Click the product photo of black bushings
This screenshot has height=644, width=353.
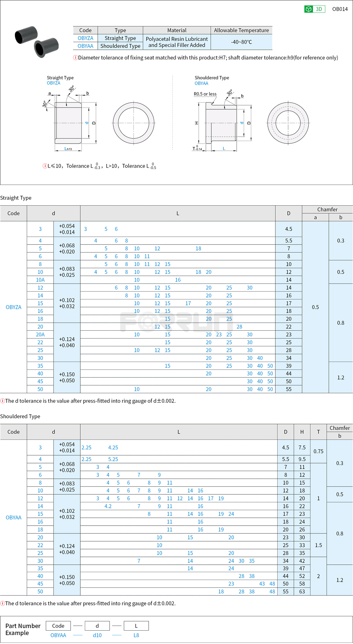pyautogui.click(x=37, y=42)
